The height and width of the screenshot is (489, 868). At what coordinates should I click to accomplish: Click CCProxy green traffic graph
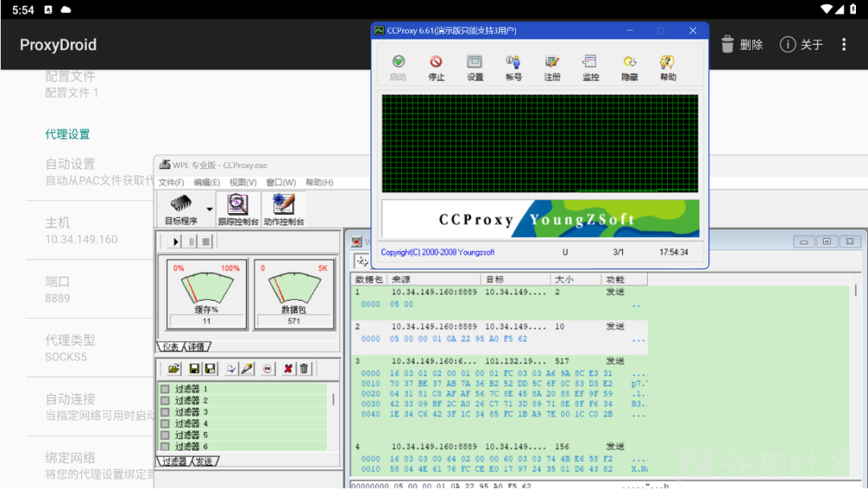click(x=540, y=143)
